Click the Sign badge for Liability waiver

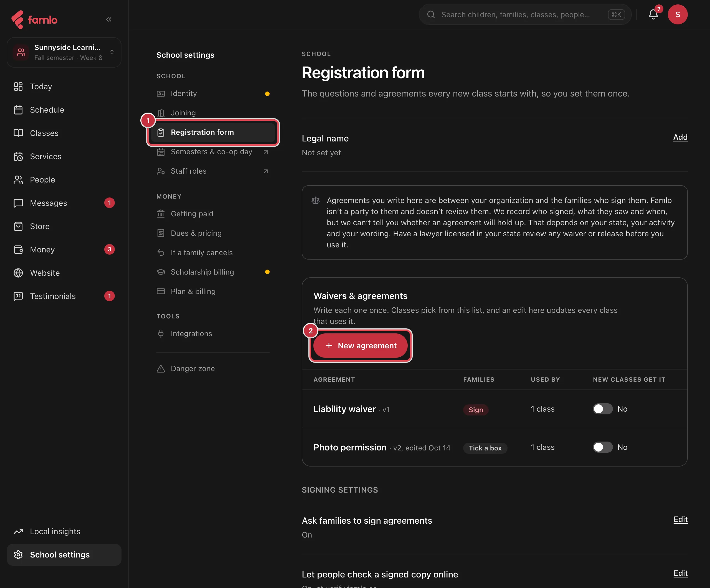coord(476,410)
